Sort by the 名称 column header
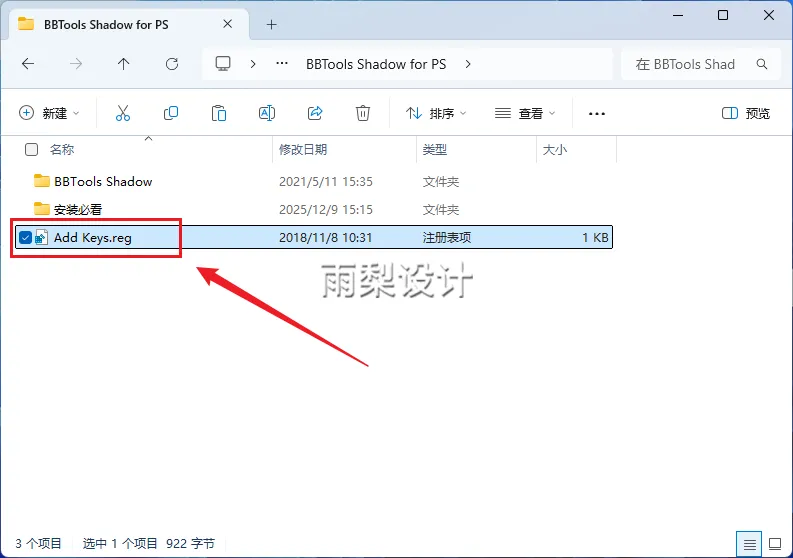Image resolution: width=793 pixels, height=558 pixels. [x=62, y=149]
